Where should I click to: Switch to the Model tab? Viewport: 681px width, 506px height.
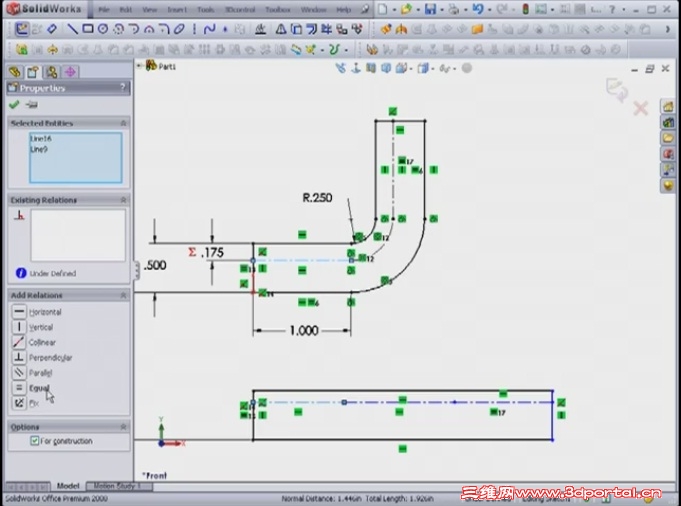[x=68, y=486]
